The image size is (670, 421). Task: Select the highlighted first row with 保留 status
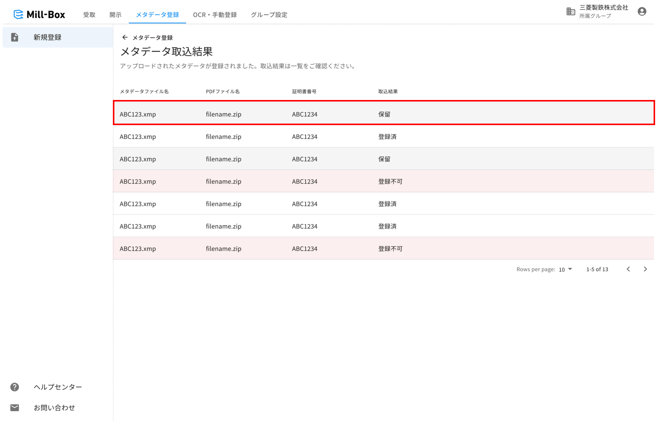pyautogui.click(x=384, y=113)
